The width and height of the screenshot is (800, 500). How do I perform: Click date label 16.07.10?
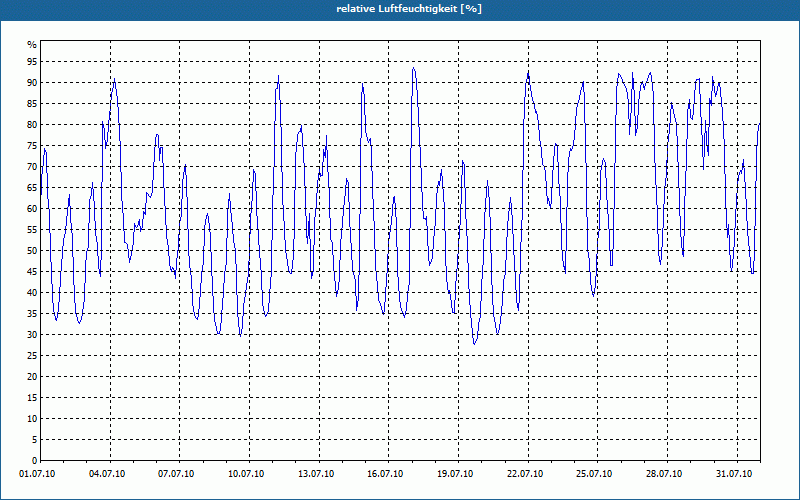click(x=385, y=474)
